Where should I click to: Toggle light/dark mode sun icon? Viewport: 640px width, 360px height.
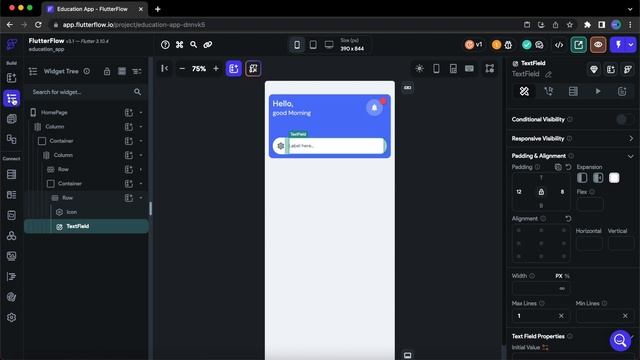click(419, 69)
